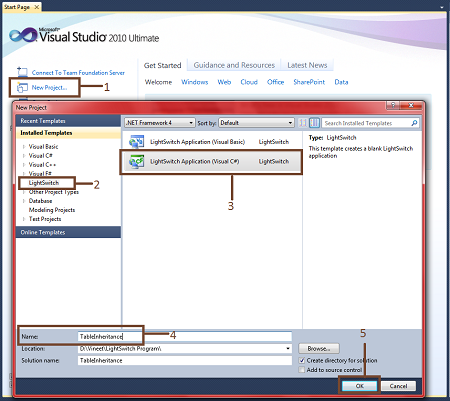Select LightSwitch Application (Visual Basic) template icon
The image size is (450, 401).
tap(137, 142)
